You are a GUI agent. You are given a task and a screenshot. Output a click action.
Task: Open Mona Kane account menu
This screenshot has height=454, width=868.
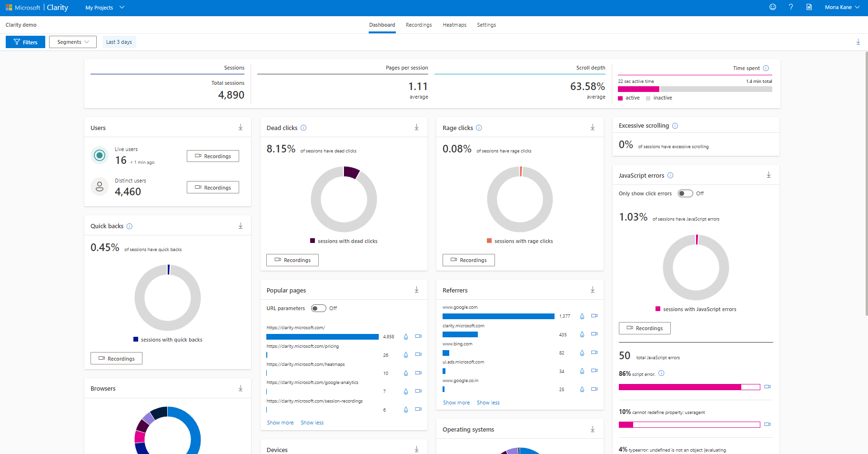point(842,7)
